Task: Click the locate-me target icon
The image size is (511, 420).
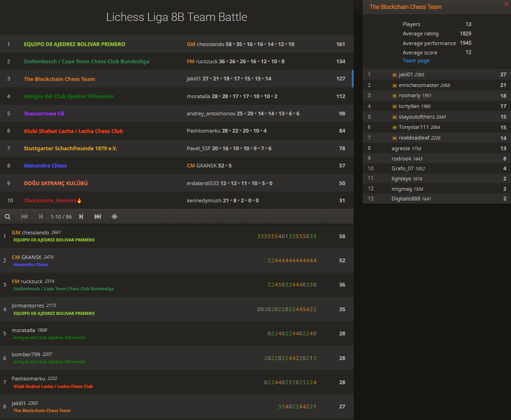Action: pos(114,217)
